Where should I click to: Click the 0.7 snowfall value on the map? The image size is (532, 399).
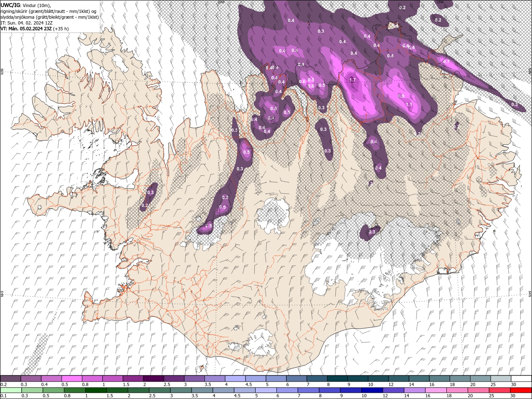[x=446, y=62]
